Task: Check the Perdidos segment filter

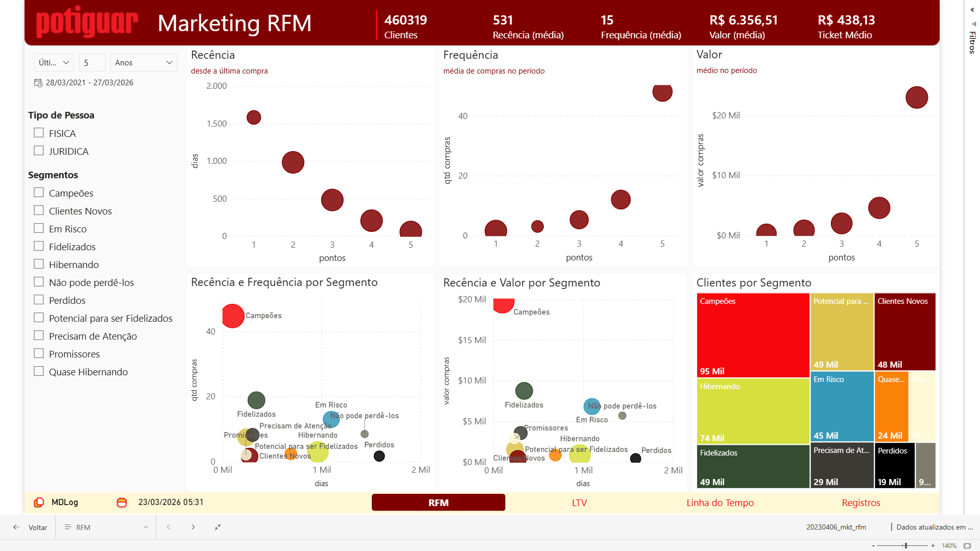Action: [x=38, y=299]
